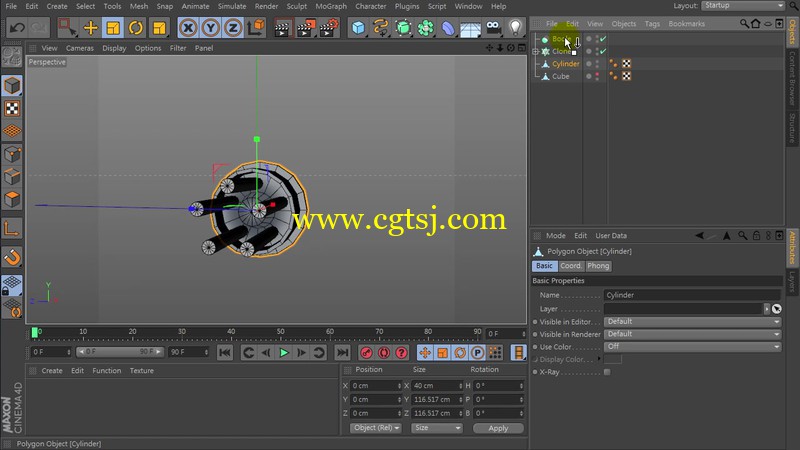The height and width of the screenshot is (450, 800).
Task: Click the record active objects button
Action: tap(366, 353)
